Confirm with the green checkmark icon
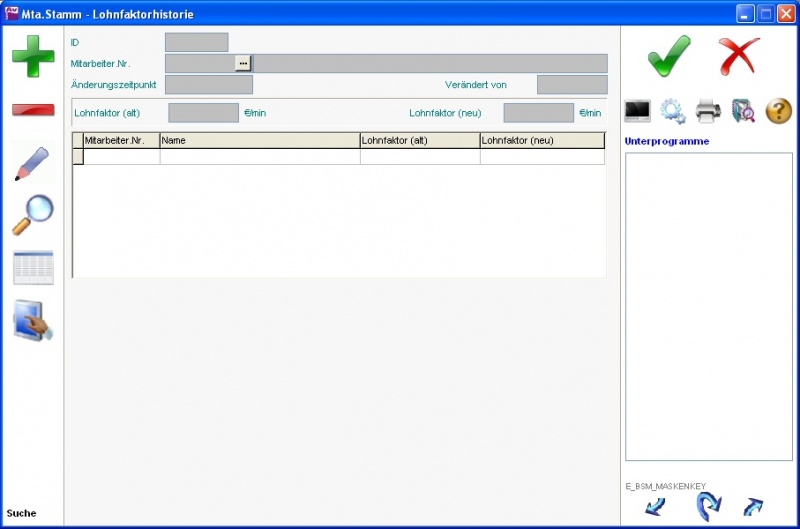The width and height of the screenshot is (800, 529). 669,56
